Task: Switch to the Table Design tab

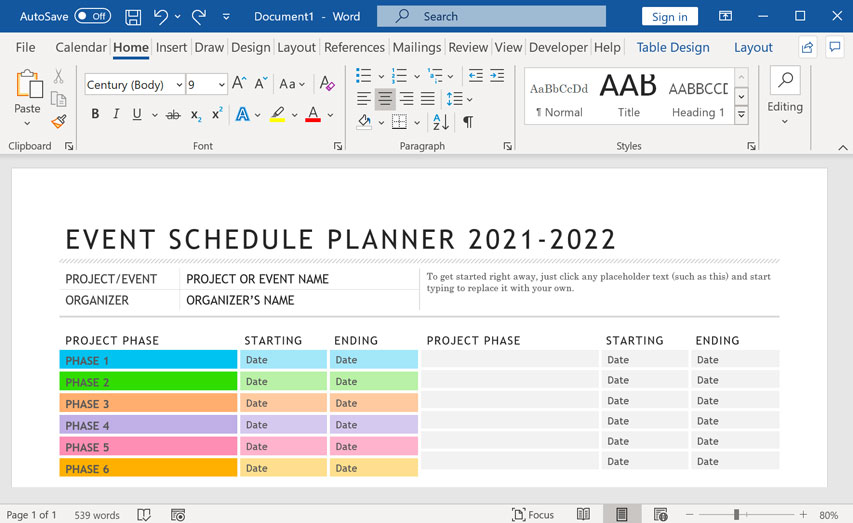Action: (x=673, y=47)
